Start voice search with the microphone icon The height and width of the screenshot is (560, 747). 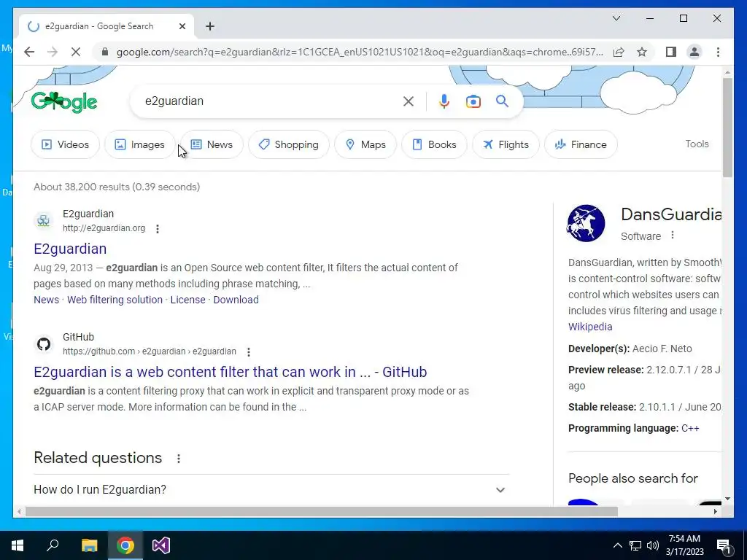[x=444, y=101]
